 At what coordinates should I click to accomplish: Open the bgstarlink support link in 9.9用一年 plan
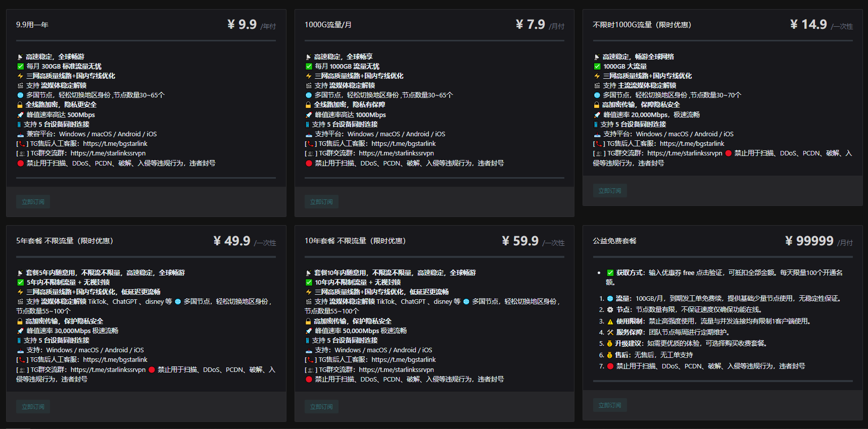point(115,144)
